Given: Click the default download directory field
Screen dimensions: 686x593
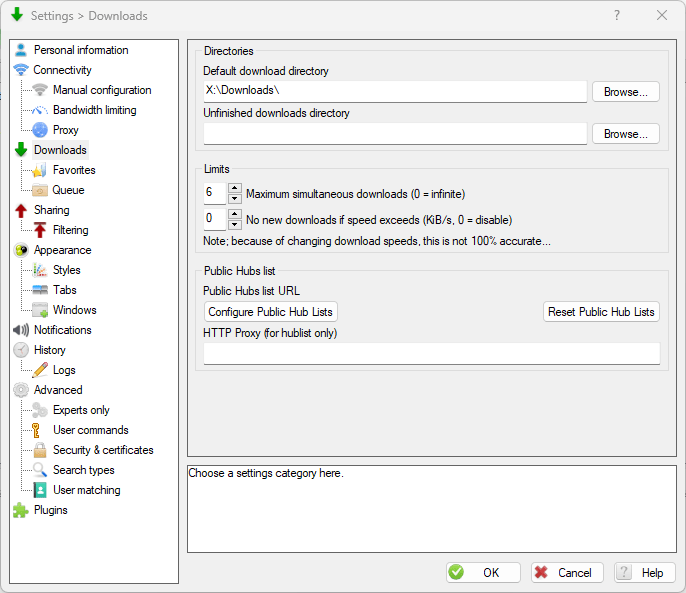Looking at the screenshot, I should [395, 91].
